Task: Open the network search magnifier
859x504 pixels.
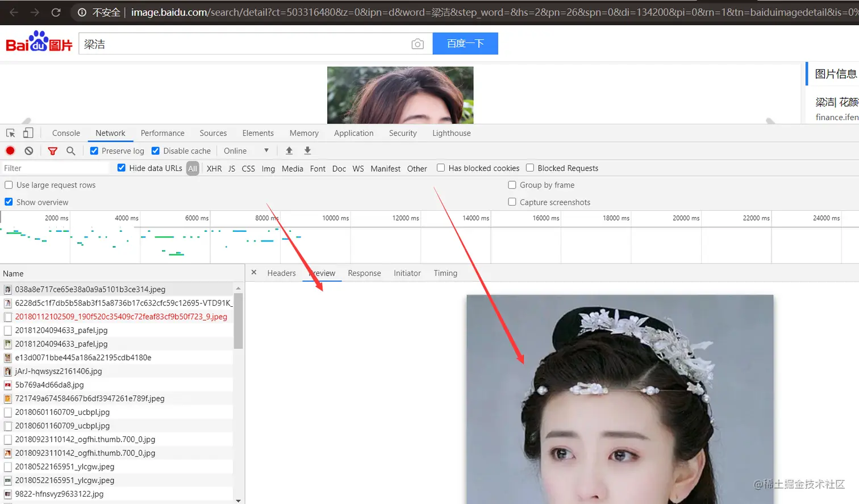Action: pyautogui.click(x=71, y=151)
